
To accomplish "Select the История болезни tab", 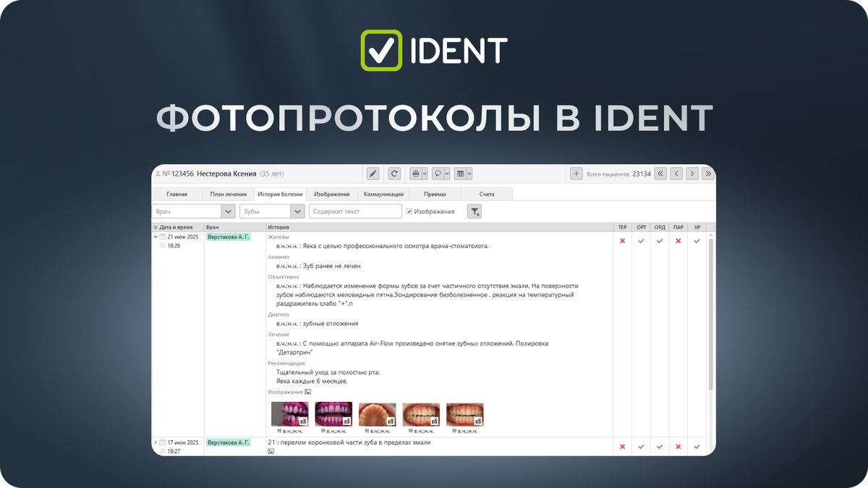I will (280, 194).
